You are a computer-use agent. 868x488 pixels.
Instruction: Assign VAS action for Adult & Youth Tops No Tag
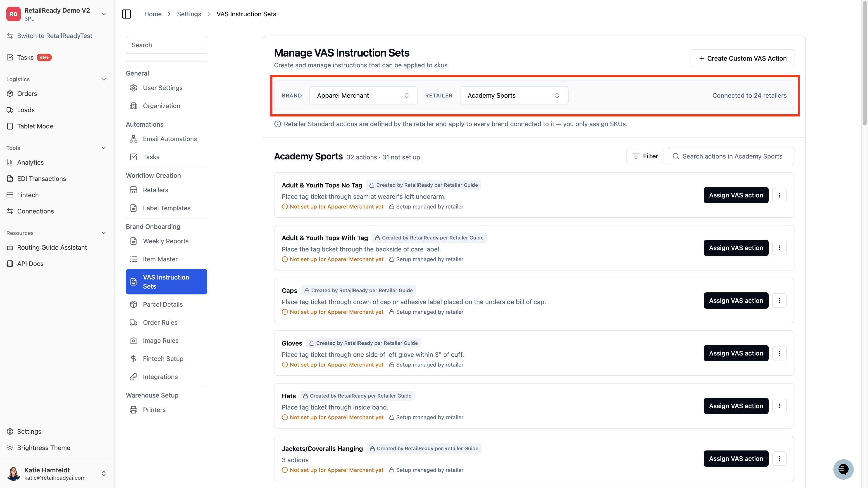click(x=736, y=195)
